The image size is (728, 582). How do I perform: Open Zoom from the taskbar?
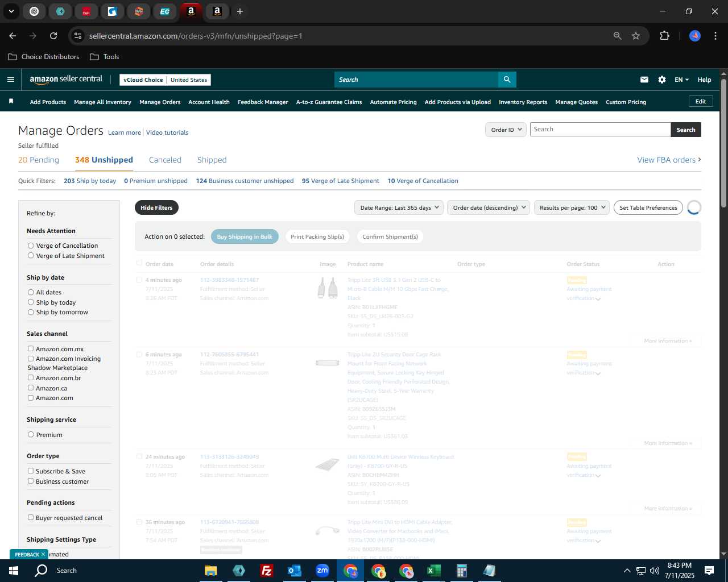(x=322, y=571)
